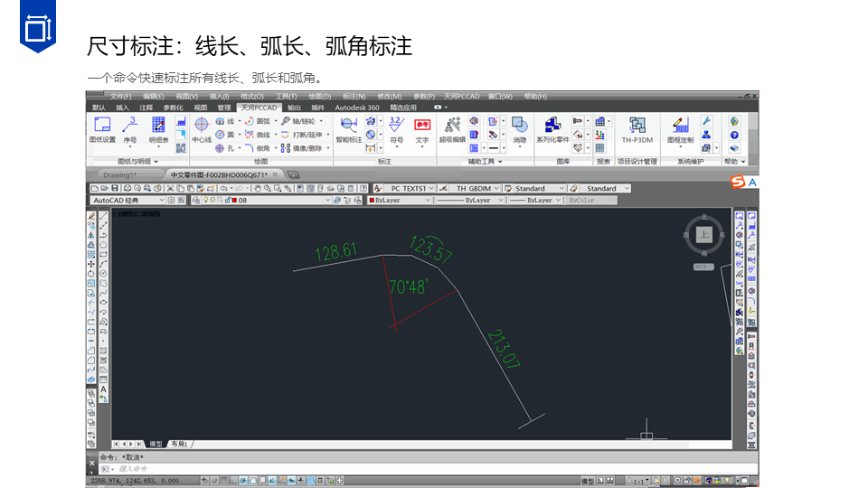Image resolution: width=868 pixels, height=488 pixels.
Task: Click the blue question mark help icon
Action: coord(734,135)
